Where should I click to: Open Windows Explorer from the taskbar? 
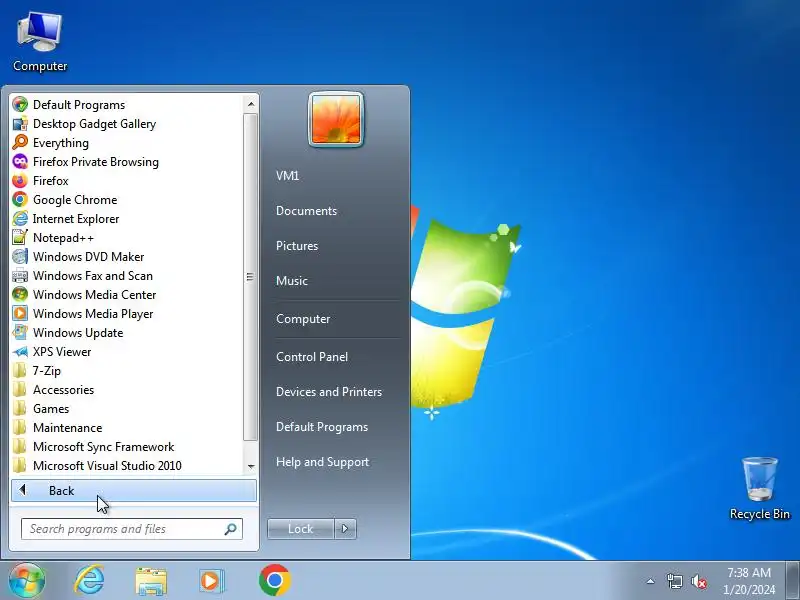coord(151,582)
